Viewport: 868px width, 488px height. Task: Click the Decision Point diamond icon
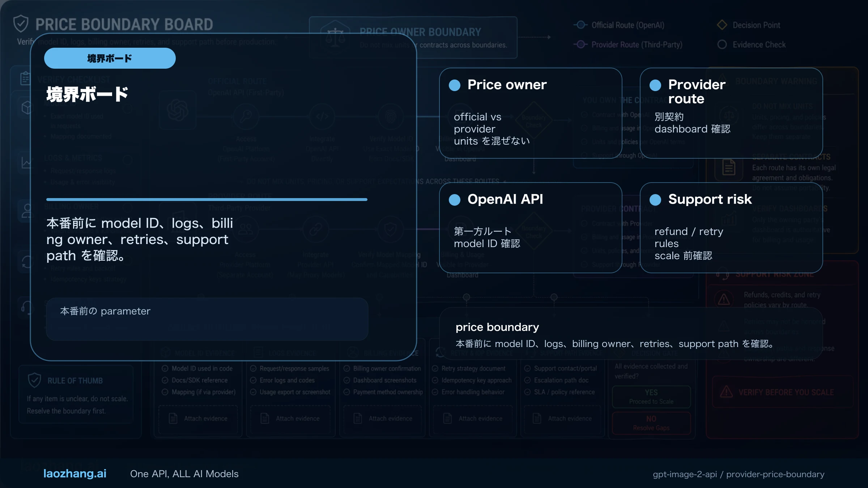coord(722,25)
